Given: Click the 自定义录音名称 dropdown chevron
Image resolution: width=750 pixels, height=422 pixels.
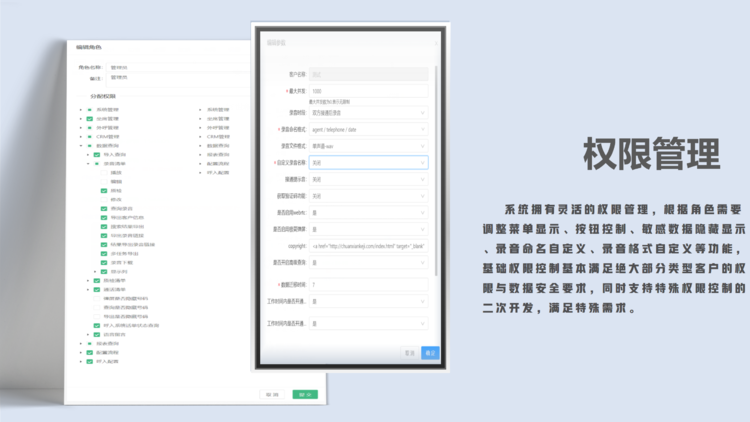Looking at the screenshot, I should coord(422,163).
